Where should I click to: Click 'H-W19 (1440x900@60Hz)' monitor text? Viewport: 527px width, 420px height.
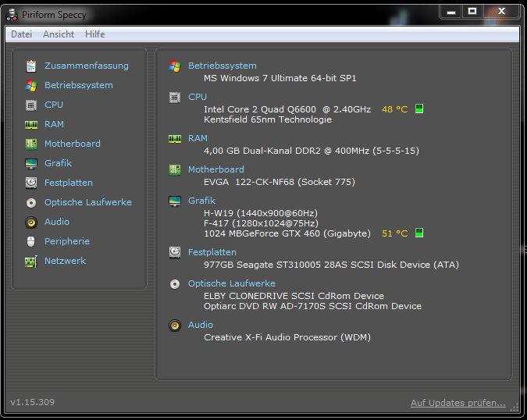261,213
